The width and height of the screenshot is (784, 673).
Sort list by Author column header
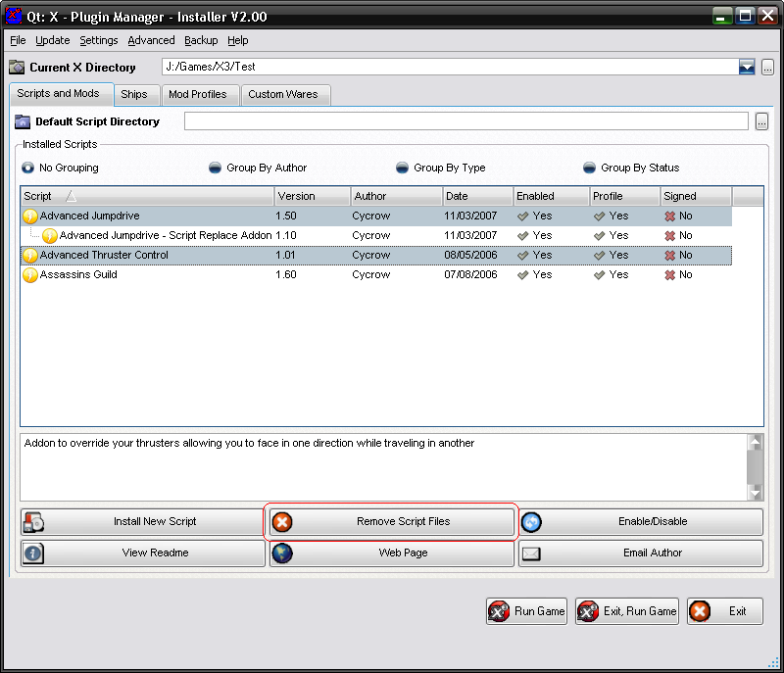pos(397,196)
